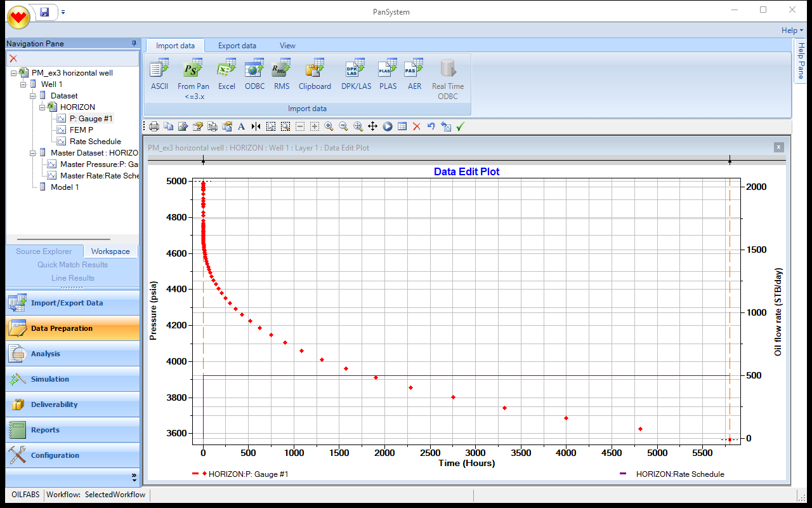Collapse the HORIZON tree node
The width and height of the screenshot is (812, 508).
[43, 107]
